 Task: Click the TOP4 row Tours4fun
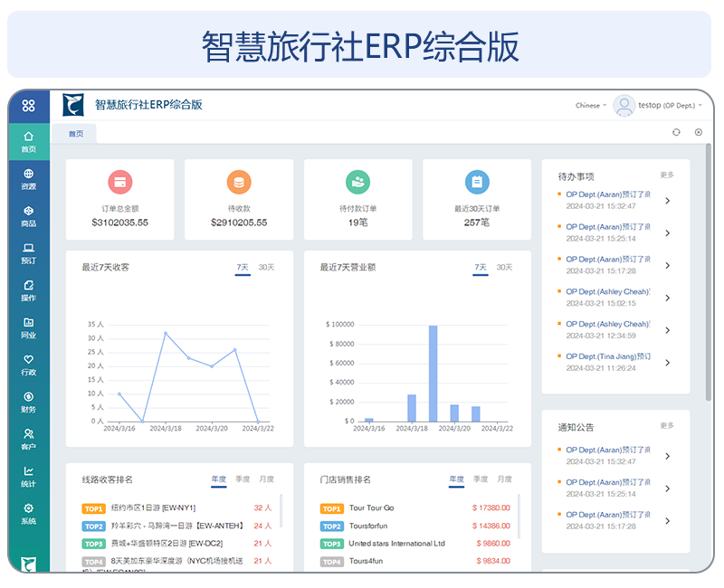point(415,561)
